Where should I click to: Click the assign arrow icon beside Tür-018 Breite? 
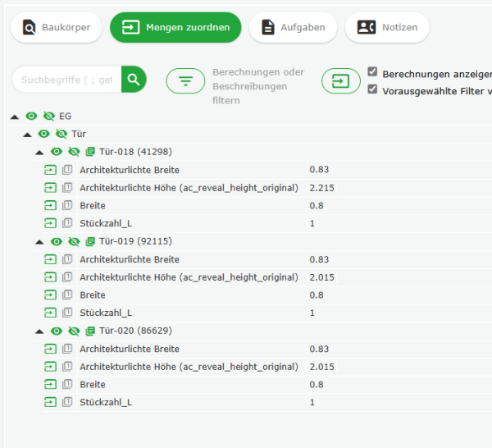[51, 205]
